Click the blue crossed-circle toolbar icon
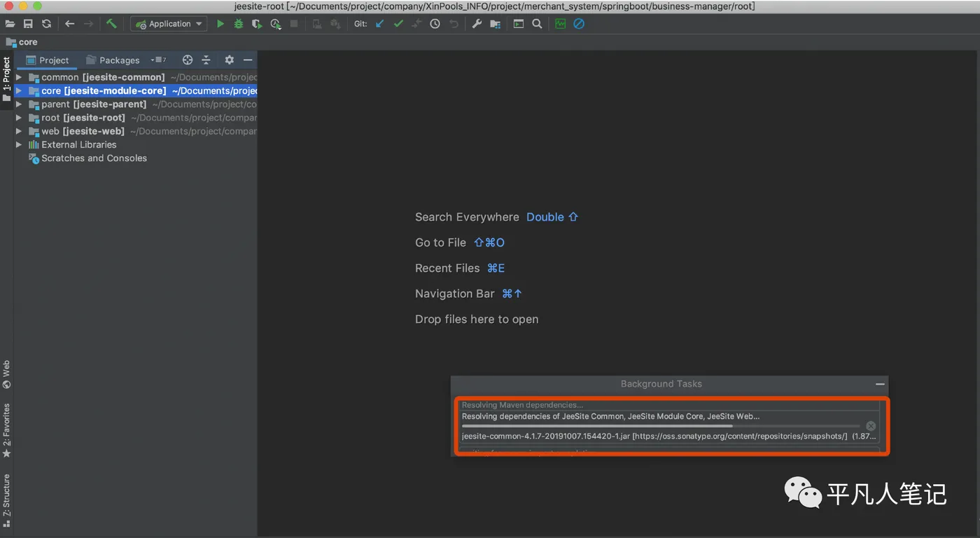 point(579,24)
